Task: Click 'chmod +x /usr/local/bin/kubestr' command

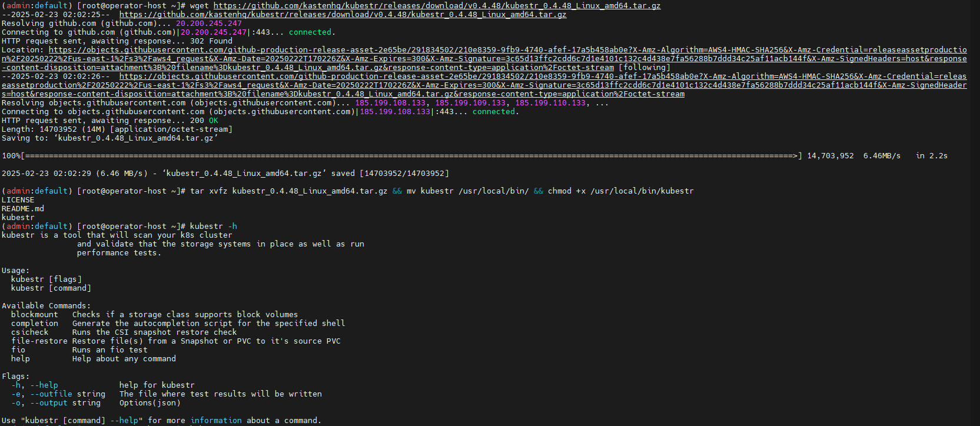Action: tap(621, 191)
